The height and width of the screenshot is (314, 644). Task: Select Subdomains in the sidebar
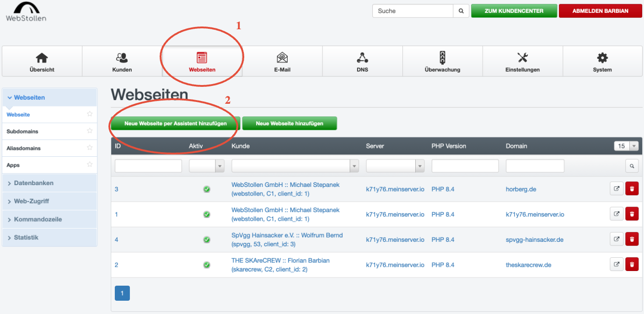pos(22,132)
